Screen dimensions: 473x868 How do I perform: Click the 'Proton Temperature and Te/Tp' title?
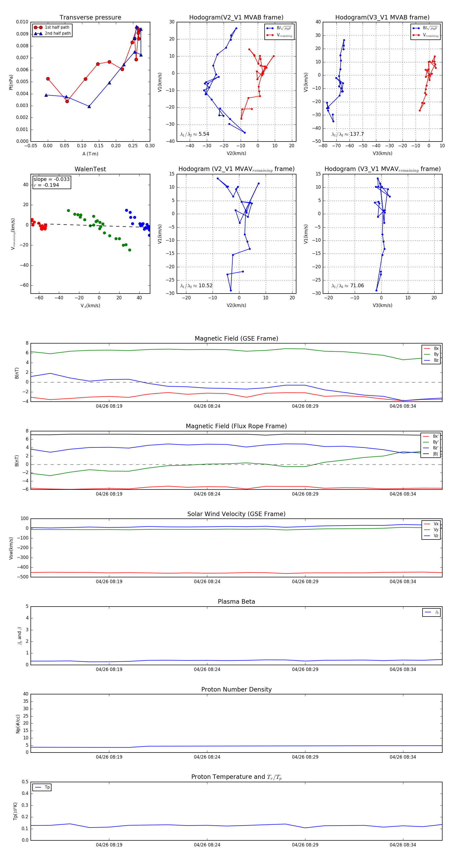point(236,777)
